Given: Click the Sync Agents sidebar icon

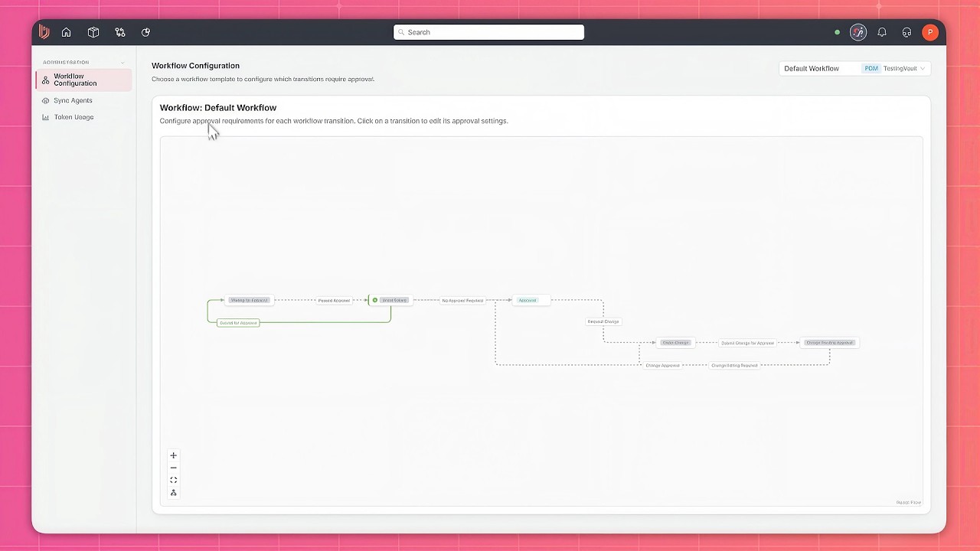Looking at the screenshot, I should (x=46, y=100).
